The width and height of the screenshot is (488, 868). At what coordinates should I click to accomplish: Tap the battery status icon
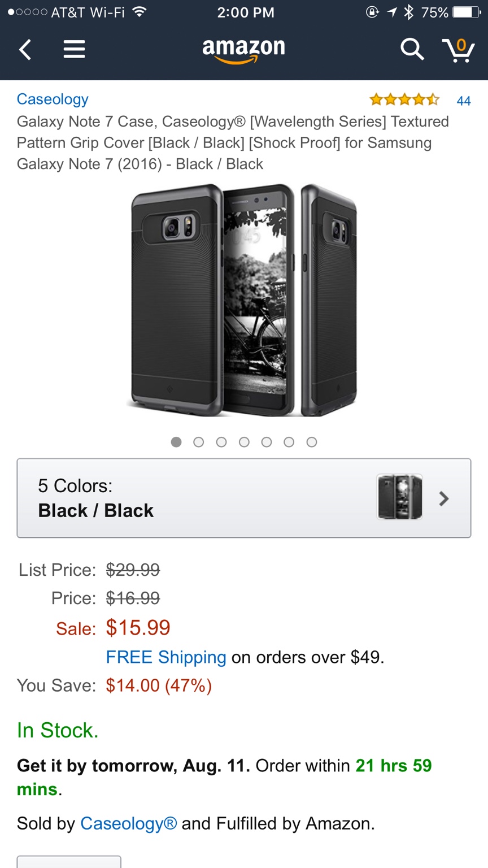tap(466, 12)
